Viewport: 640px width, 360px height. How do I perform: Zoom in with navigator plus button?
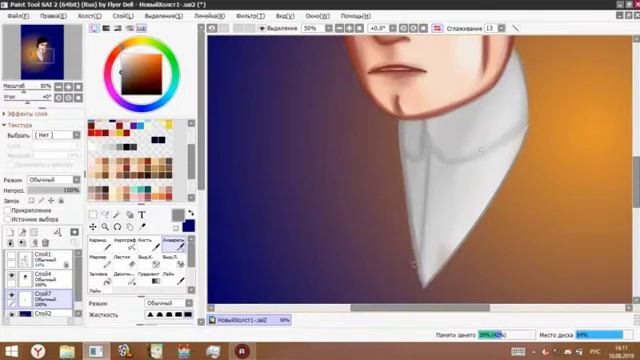pos(68,87)
